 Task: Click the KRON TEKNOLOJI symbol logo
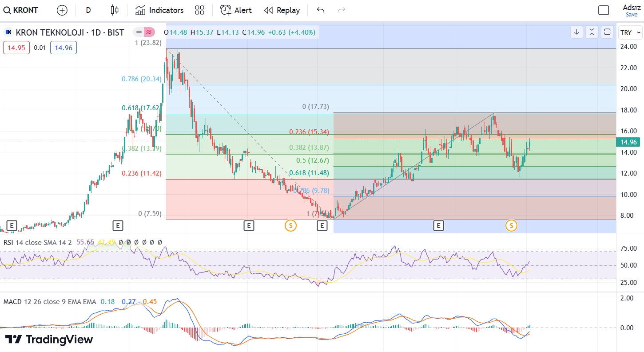coord(8,32)
